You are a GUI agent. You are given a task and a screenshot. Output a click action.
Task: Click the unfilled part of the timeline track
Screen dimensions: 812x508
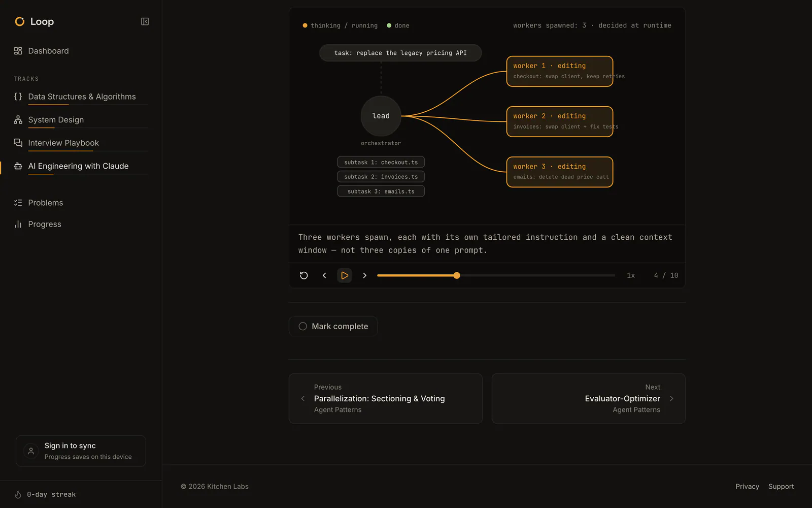click(x=537, y=275)
